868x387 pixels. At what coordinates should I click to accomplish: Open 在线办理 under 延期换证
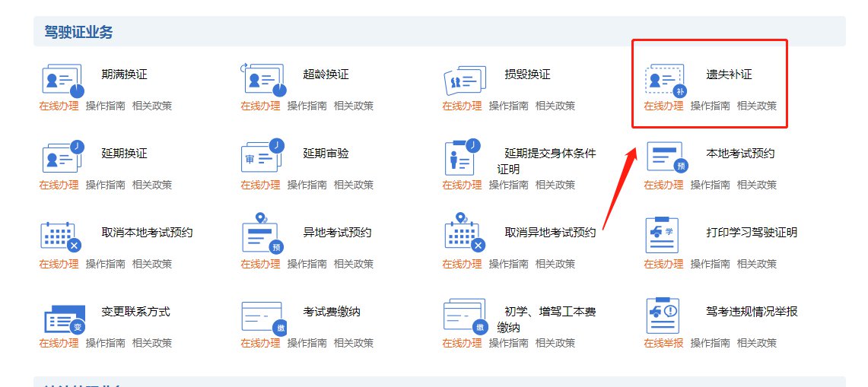click(59, 185)
